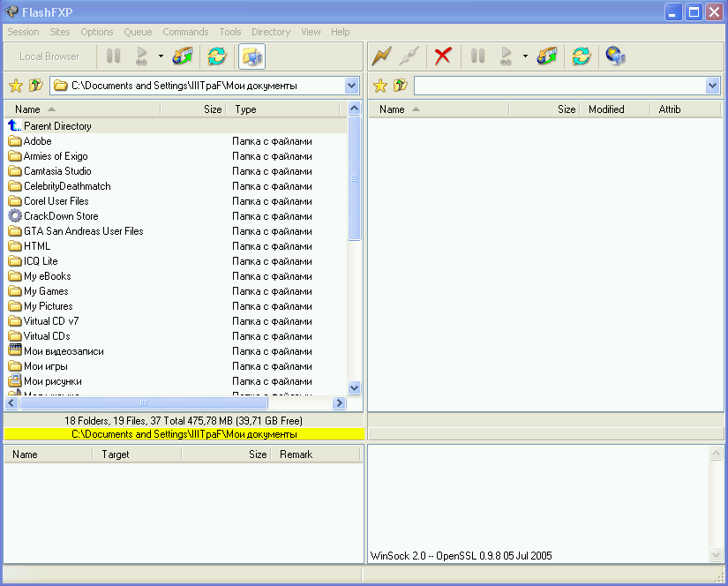Click the right pane pause queue icon
The width and height of the screenshot is (728, 586).
point(477,56)
